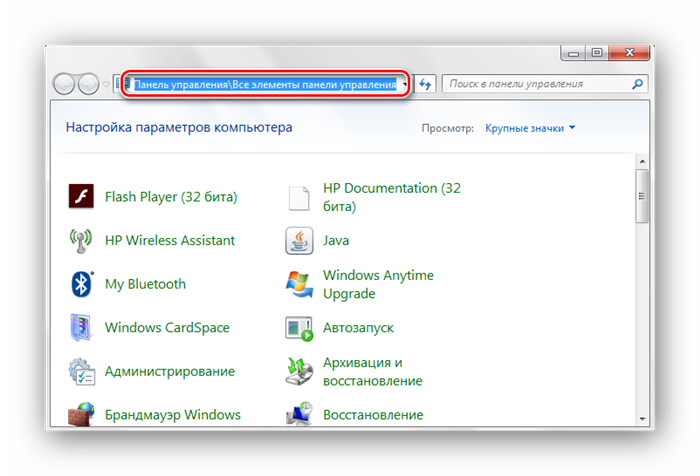The height and width of the screenshot is (476, 700).
Task: Open the Windows CardSpace icon
Action: [81, 328]
